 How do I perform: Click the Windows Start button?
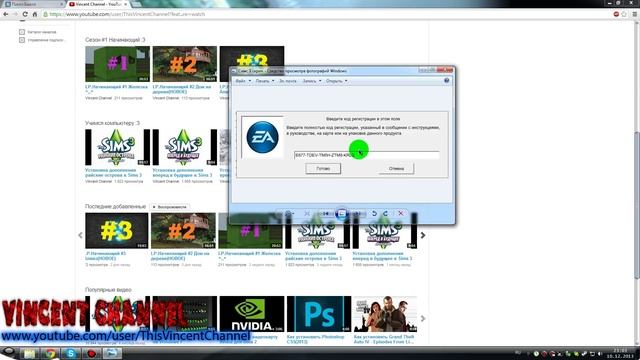pos(8,353)
